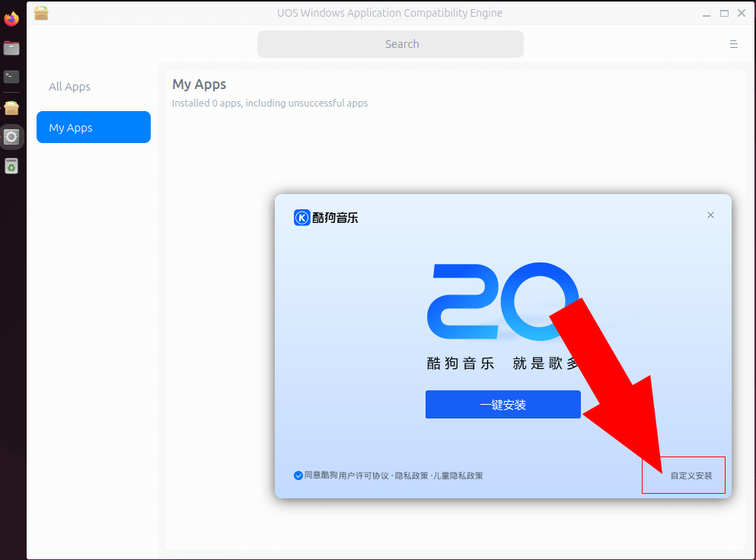Click the My Apps heading
Viewport: 756px width, 560px height.
click(x=199, y=84)
